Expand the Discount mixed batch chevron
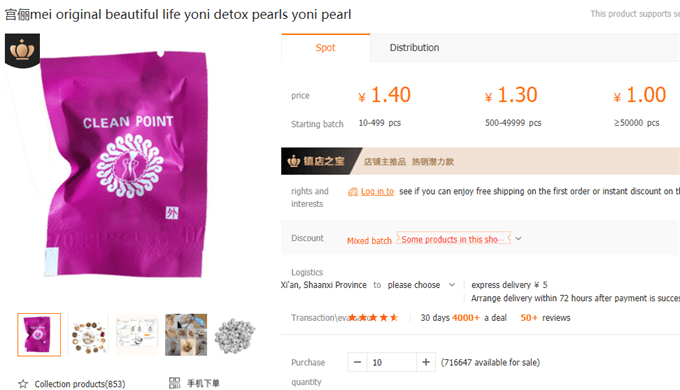The height and width of the screenshot is (390, 680). pos(518,239)
